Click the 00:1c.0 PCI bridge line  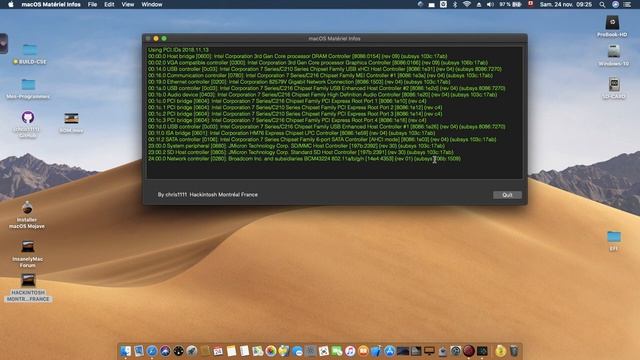point(287,101)
